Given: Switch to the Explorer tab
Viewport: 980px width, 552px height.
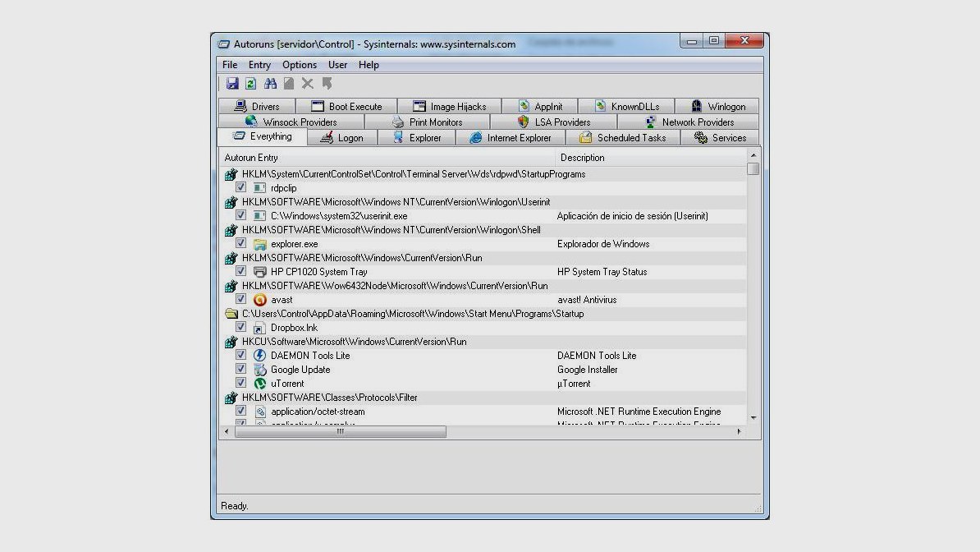Looking at the screenshot, I should point(417,138).
